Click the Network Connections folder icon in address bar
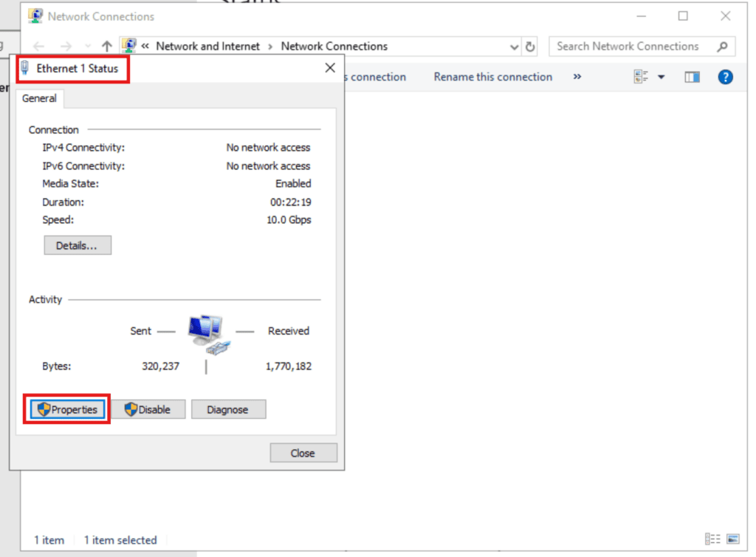The width and height of the screenshot is (756, 557). (129, 46)
